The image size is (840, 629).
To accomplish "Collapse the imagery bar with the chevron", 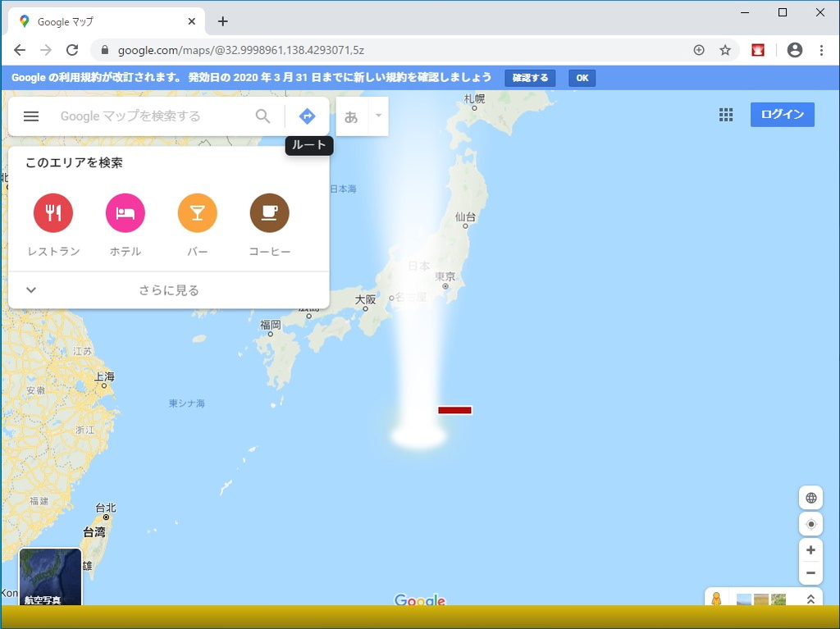I will click(810, 599).
